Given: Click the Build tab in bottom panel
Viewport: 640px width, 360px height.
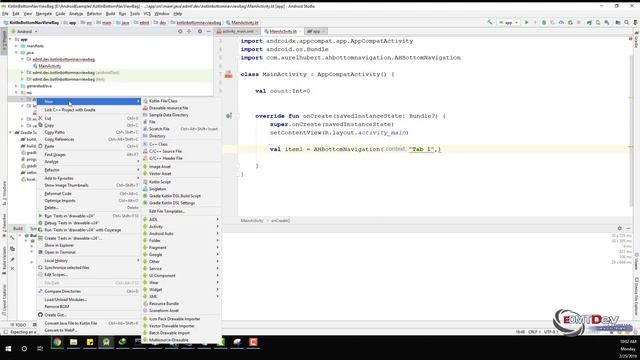Looking at the screenshot, I should click(x=18, y=229).
